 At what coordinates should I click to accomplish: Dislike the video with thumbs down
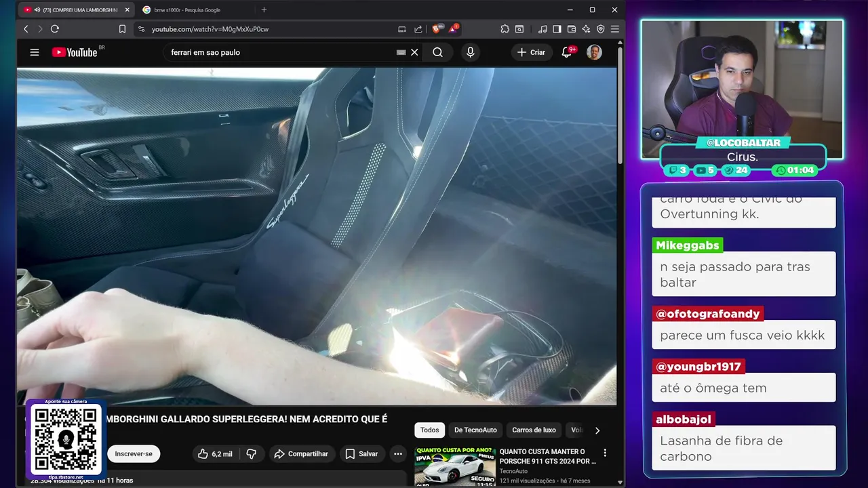point(251,453)
